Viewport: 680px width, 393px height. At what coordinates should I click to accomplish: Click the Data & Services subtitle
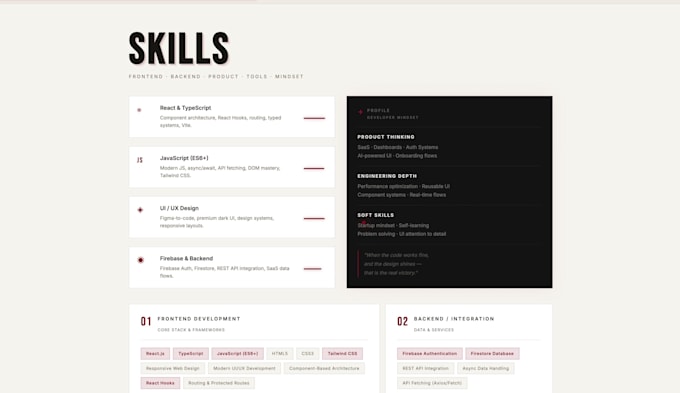[434, 330]
